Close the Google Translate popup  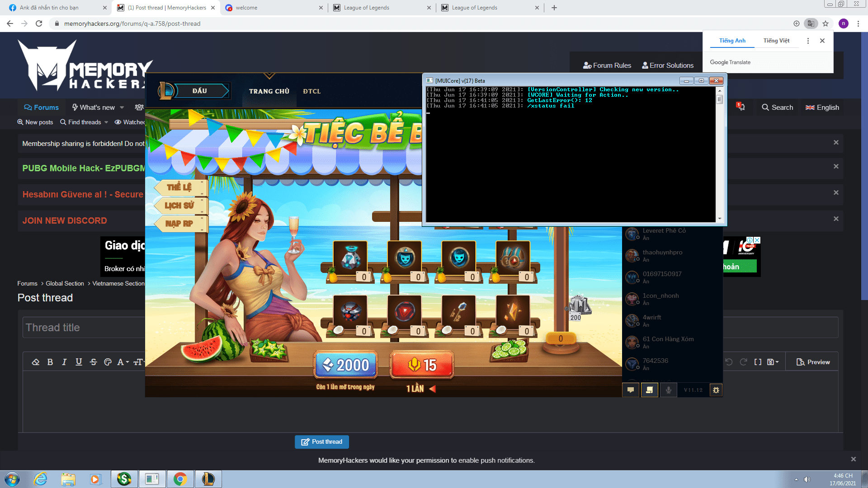pyautogui.click(x=822, y=41)
